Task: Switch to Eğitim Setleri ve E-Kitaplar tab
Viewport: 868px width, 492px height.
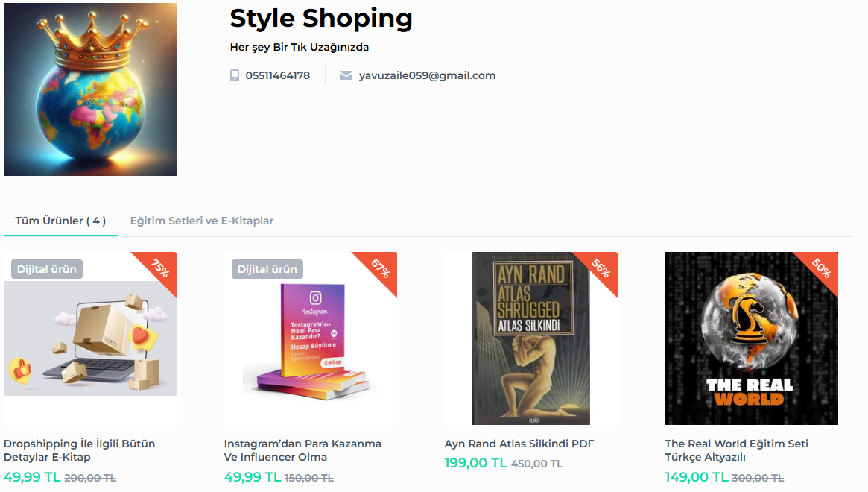Action: click(202, 221)
